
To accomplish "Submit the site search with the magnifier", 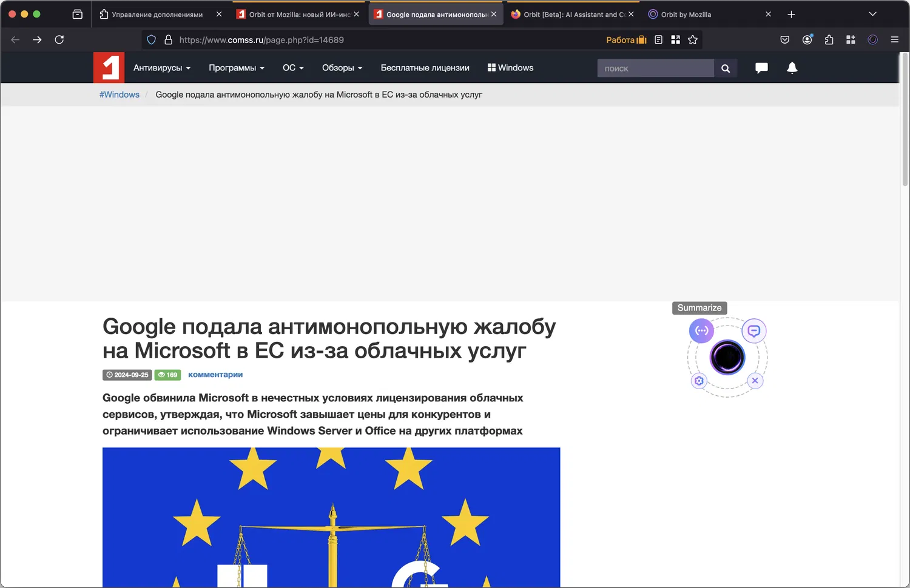I will pyautogui.click(x=726, y=68).
